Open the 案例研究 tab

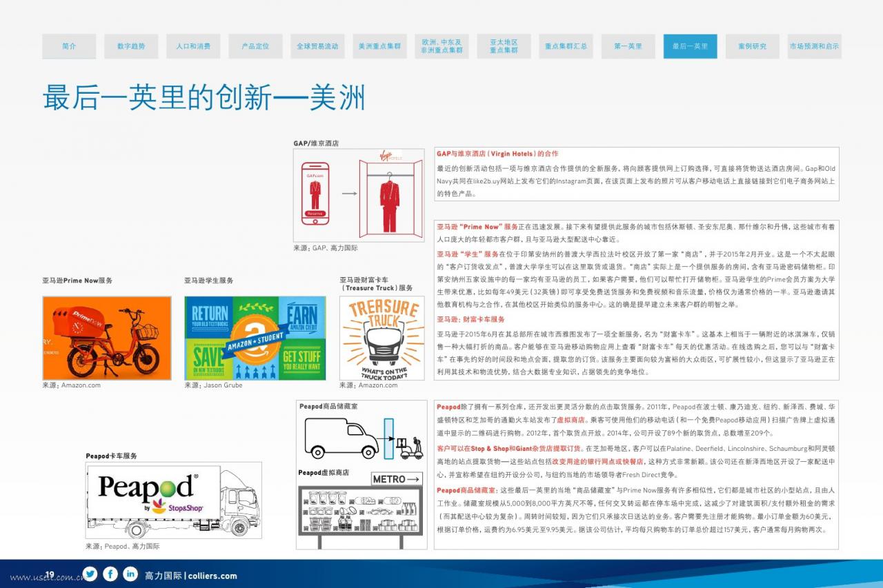click(x=752, y=46)
